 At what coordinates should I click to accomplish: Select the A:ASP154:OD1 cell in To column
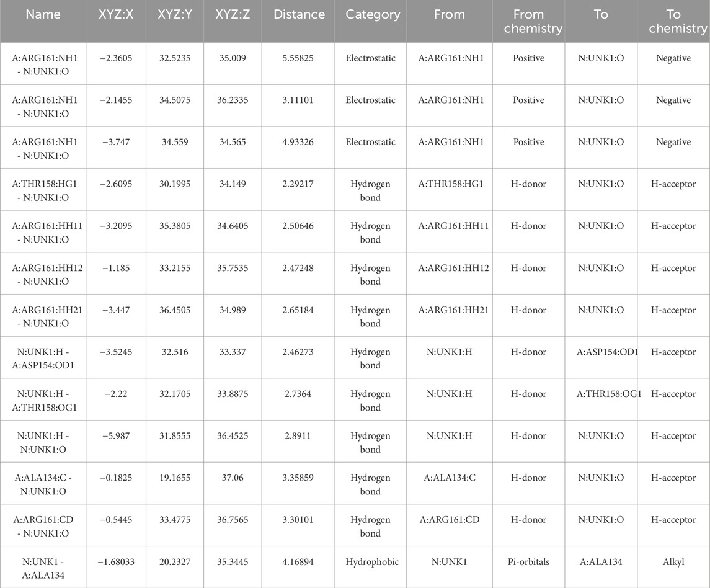(601, 352)
